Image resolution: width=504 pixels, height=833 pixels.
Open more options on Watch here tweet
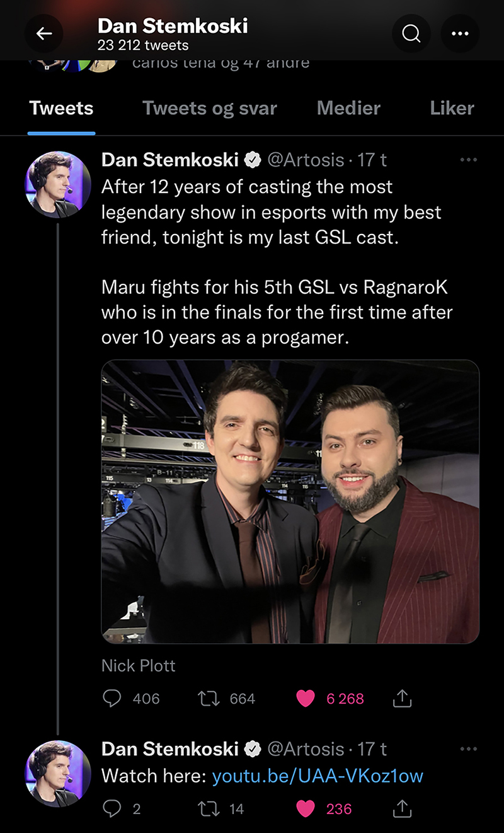[x=469, y=749]
